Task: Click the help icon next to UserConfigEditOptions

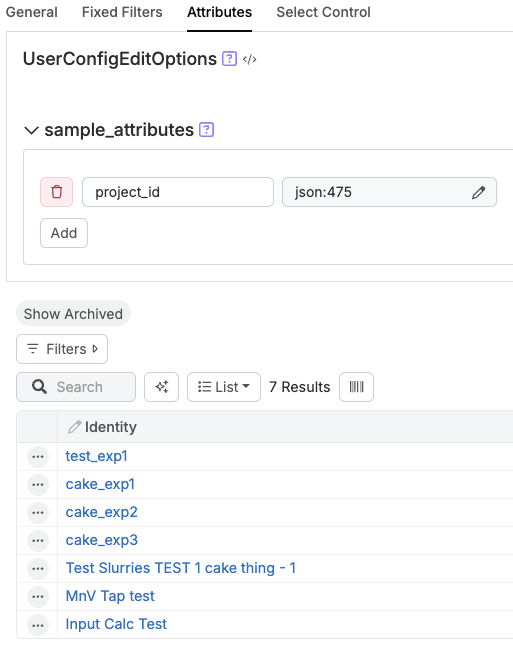Action: 229,59
